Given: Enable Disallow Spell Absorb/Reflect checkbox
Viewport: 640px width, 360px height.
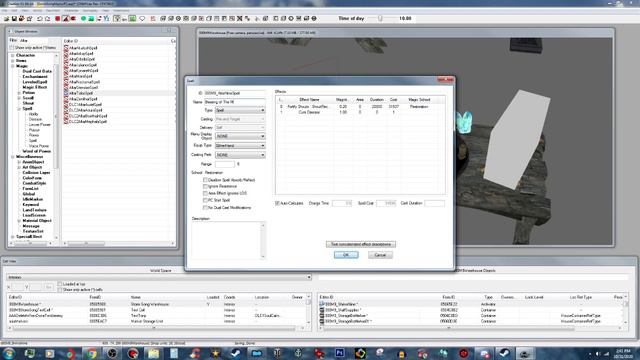Looking at the screenshot, I should point(205,180).
